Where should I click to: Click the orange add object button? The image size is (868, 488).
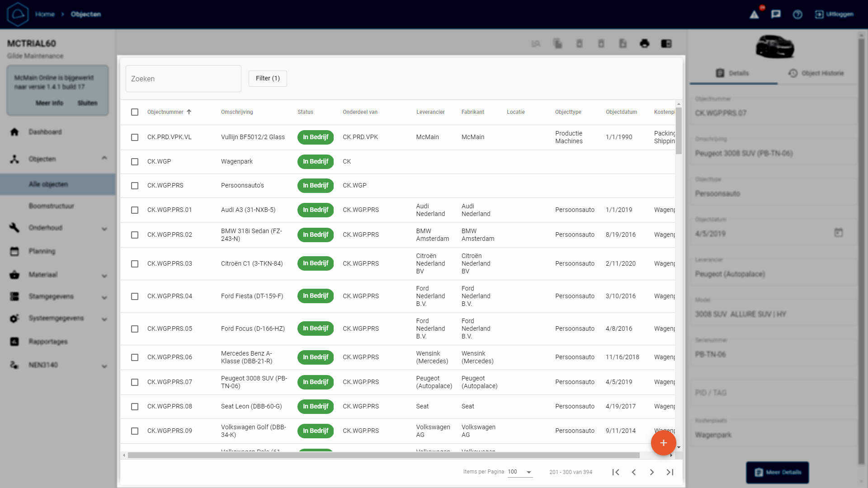[663, 443]
